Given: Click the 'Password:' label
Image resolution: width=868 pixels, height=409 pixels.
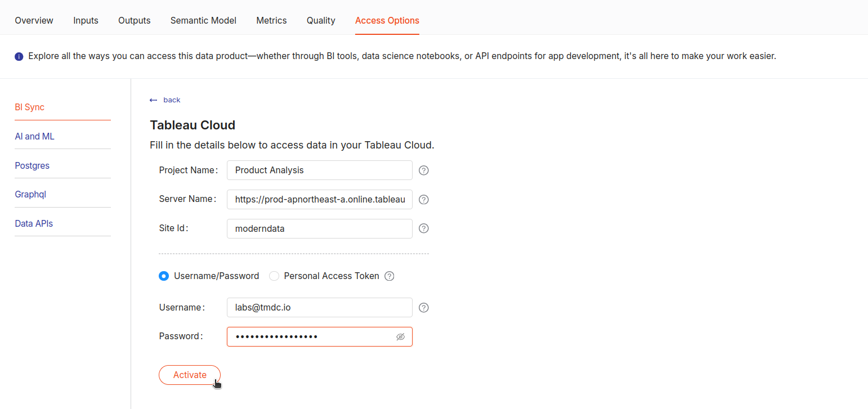Looking at the screenshot, I should (181, 336).
